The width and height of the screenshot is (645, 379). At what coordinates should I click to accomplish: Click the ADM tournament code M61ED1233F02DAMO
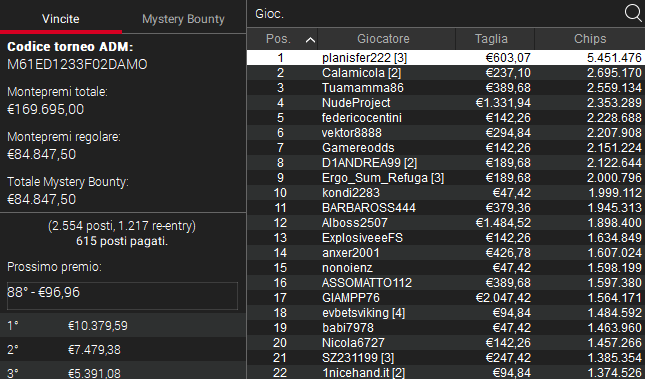[x=77, y=65]
